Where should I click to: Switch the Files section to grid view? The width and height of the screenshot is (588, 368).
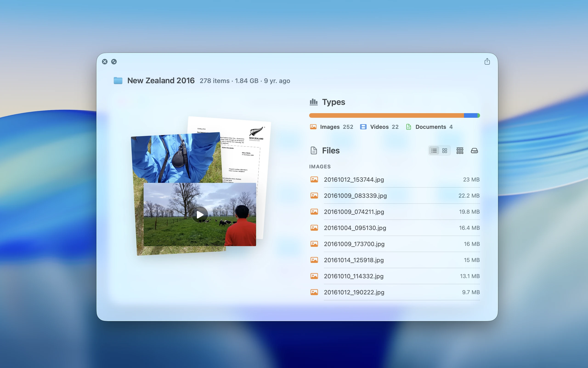[445, 151]
